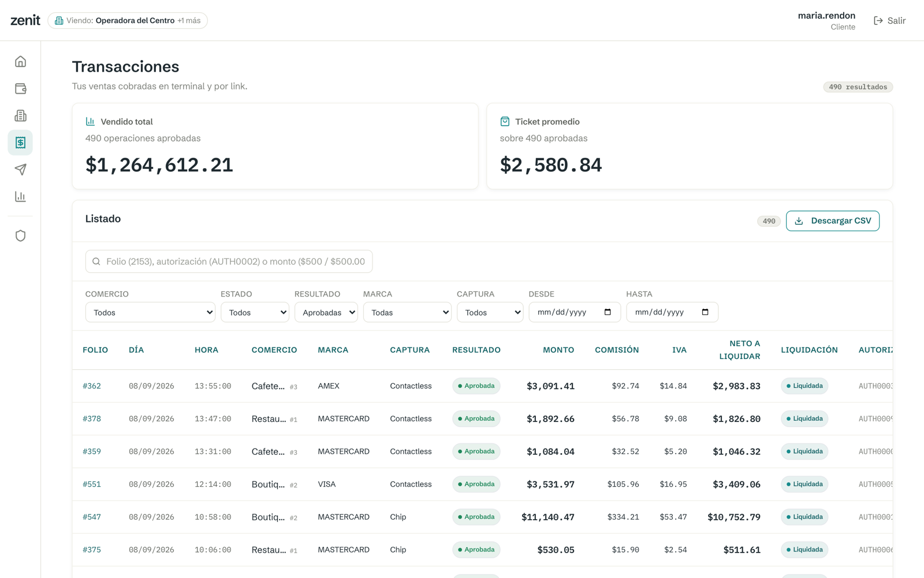Expand the Captura dropdown

(x=490, y=312)
